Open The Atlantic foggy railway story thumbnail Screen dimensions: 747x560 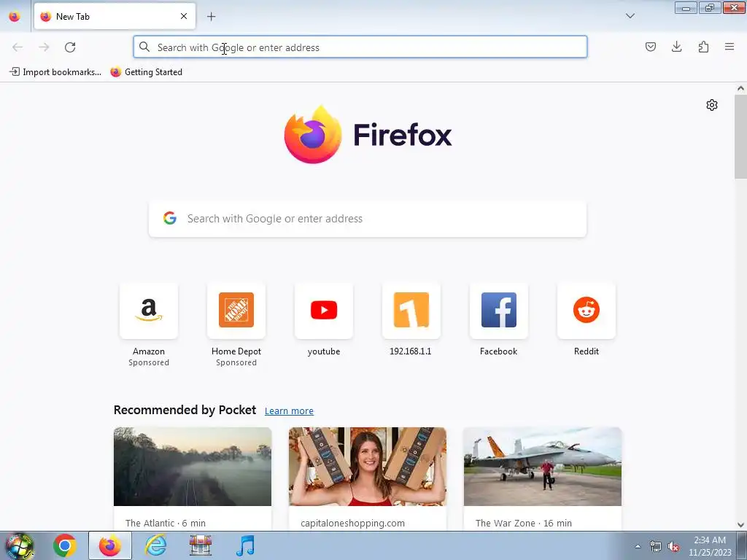pyautogui.click(x=193, y=467)
